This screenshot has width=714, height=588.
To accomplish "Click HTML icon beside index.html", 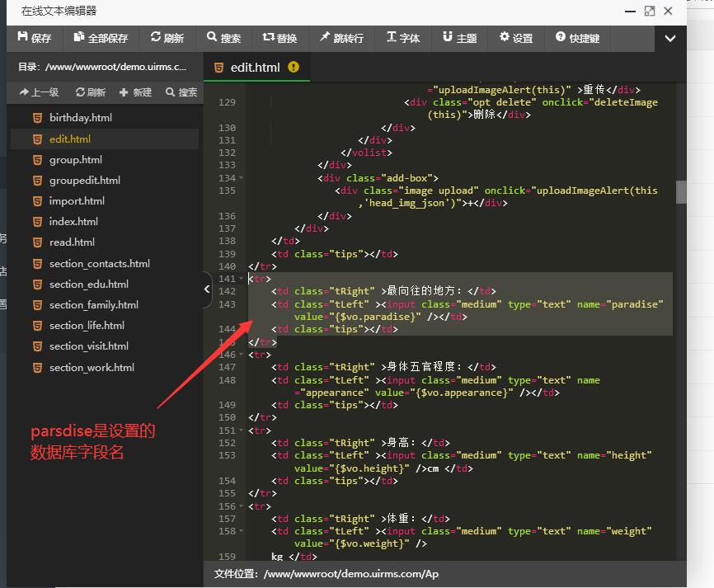I will 38,222.
